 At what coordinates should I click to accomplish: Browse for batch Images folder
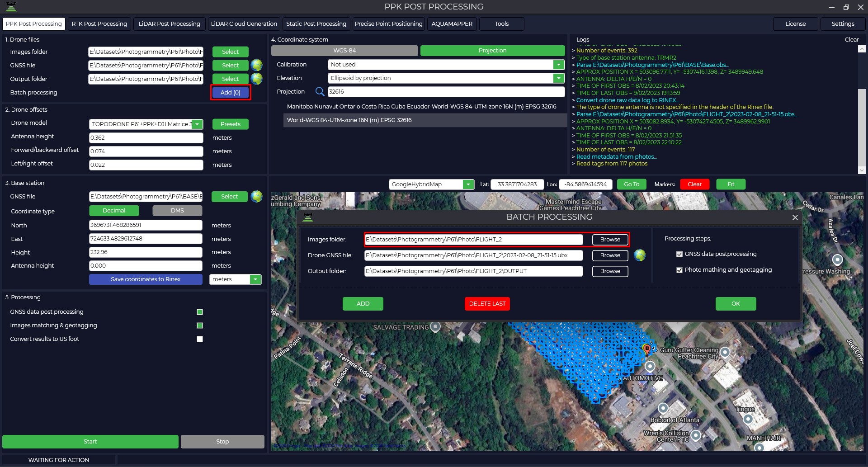coord(610,240)
